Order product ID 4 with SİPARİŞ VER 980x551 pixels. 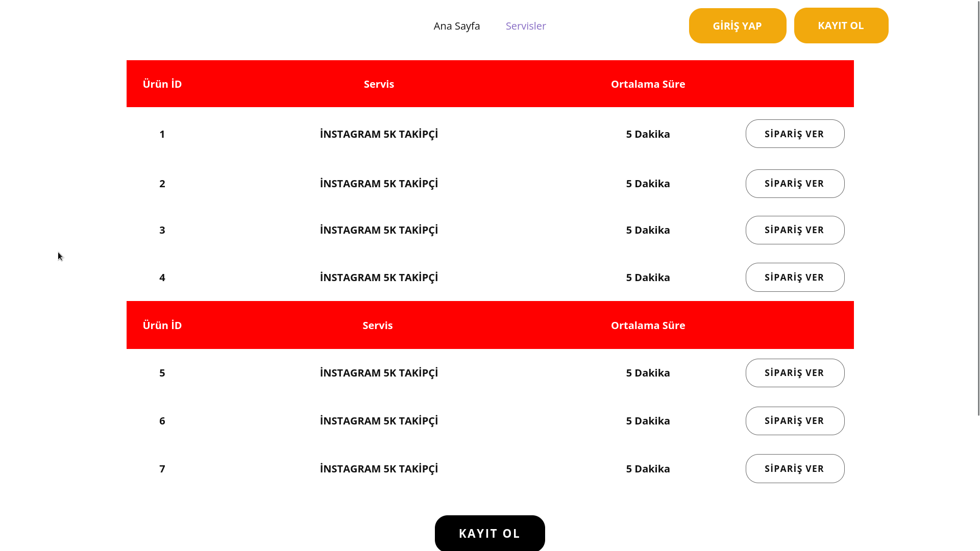coord(795,277)
